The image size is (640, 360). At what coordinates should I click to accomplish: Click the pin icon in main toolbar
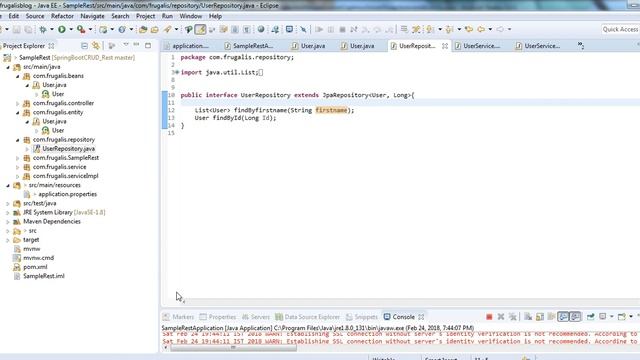[x=303, y=29]
